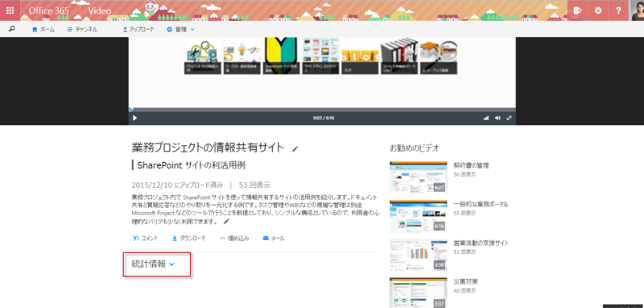Click コメント Yammer comment link
Screen dimensions: 644x308
pyautogui.click(x=146, y=238)
